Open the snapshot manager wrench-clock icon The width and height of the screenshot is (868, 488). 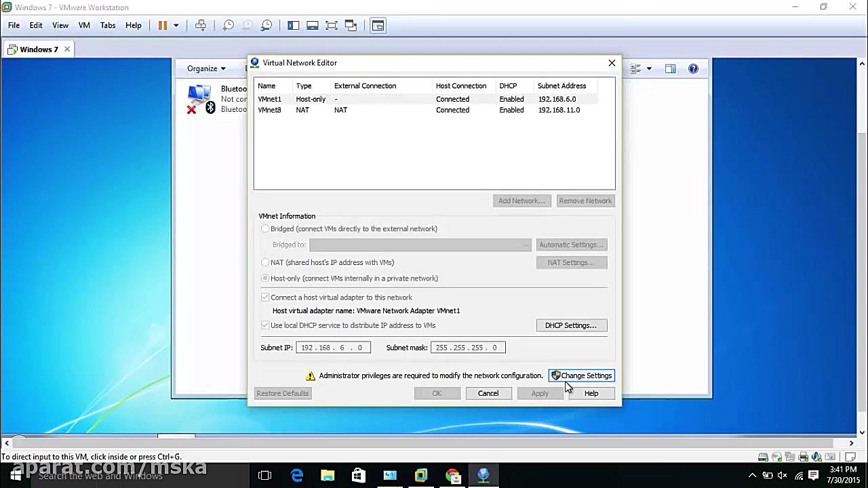coord(267,25)
